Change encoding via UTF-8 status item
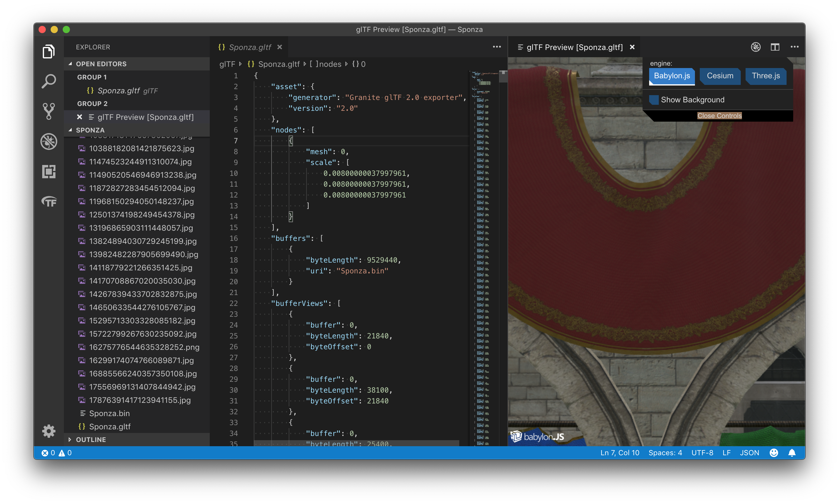 click(x=702, y=453)
